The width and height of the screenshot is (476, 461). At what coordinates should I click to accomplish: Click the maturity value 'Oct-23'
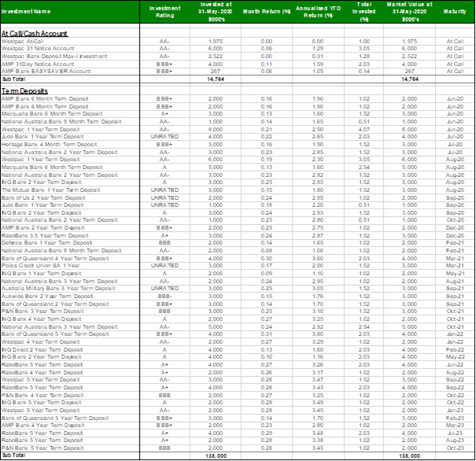pyautogui.click(x=455, y=448)
